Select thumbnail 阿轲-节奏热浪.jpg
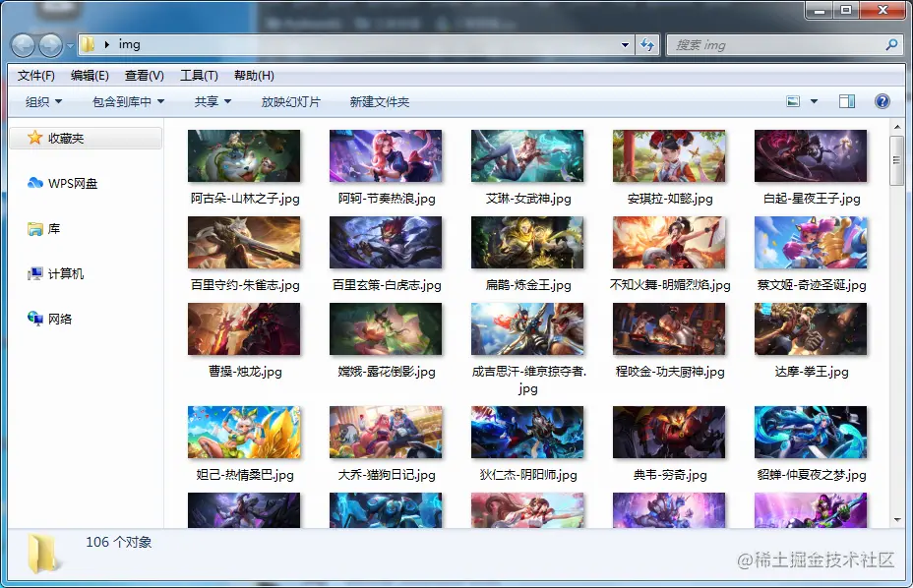Screen dimensions: 913x588 [x=386, y=156]
